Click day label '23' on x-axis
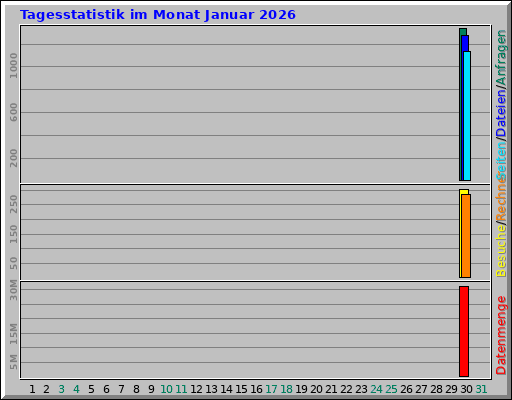Viewport: 512px width, 400px height. (361, 389)
